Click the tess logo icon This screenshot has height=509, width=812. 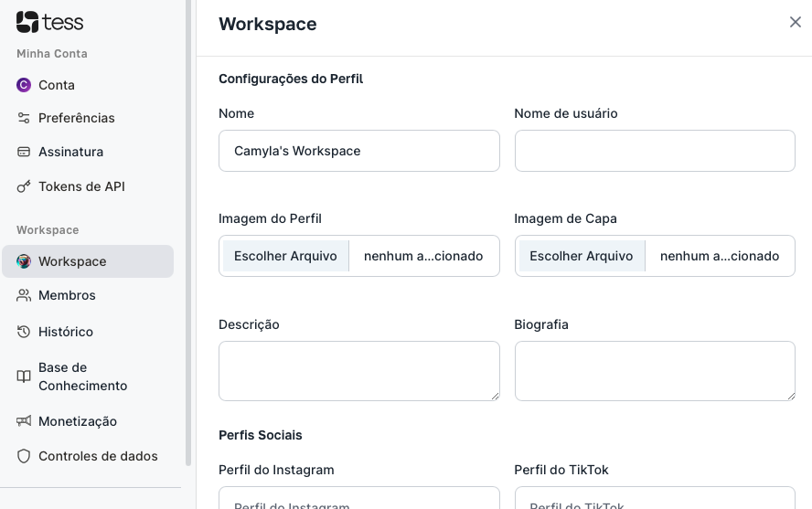pyautogui.click(x=27, y=22)
